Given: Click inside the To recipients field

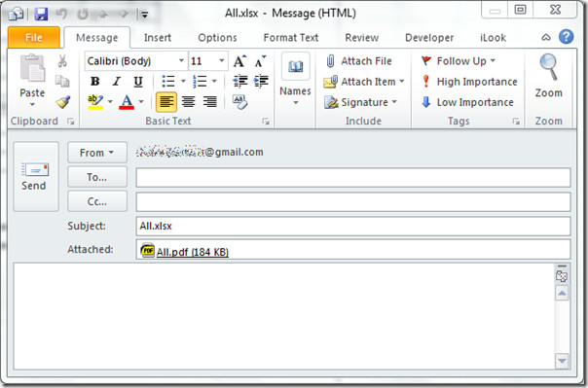Looking at the screenshot, I should coord(353,178).
